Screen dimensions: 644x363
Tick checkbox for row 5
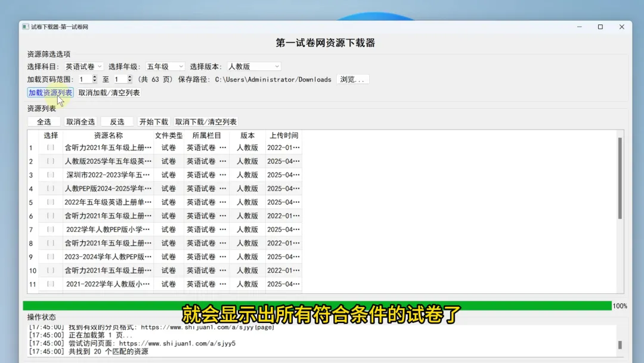pyautogui.click(x=51, y=202)
